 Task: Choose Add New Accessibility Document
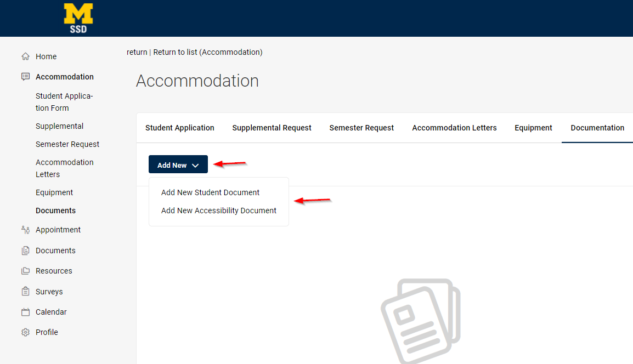click(218, 211)
